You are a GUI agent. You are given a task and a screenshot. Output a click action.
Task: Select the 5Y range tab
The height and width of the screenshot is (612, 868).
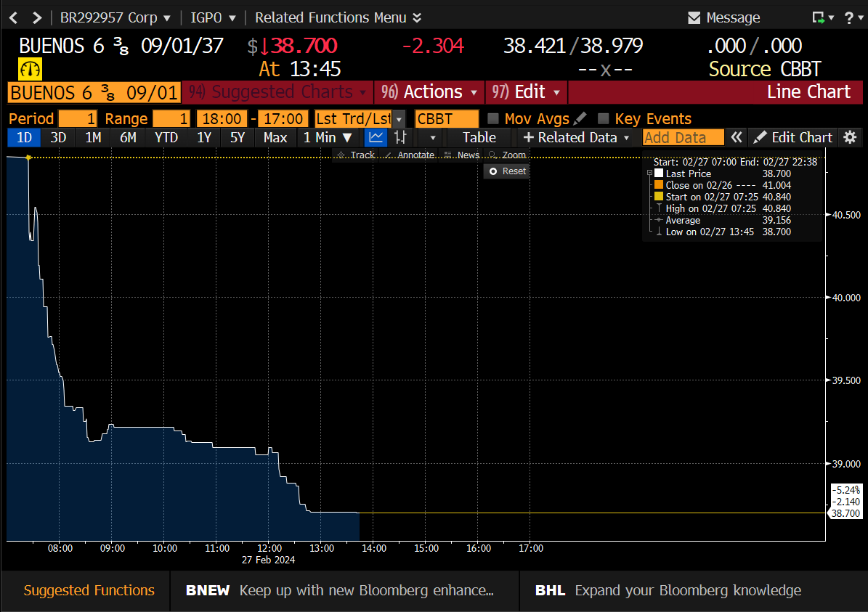click(238, 137)
